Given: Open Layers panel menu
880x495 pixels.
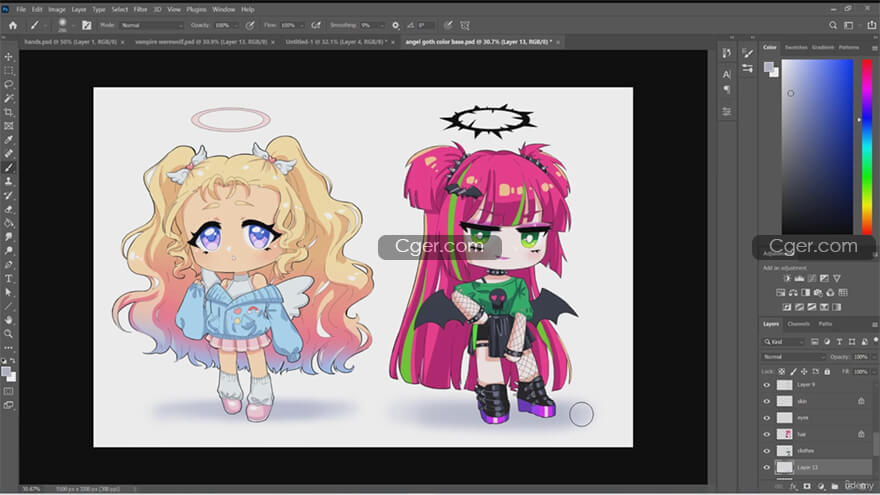Looking at the screenshot, I should click(874, 324).
